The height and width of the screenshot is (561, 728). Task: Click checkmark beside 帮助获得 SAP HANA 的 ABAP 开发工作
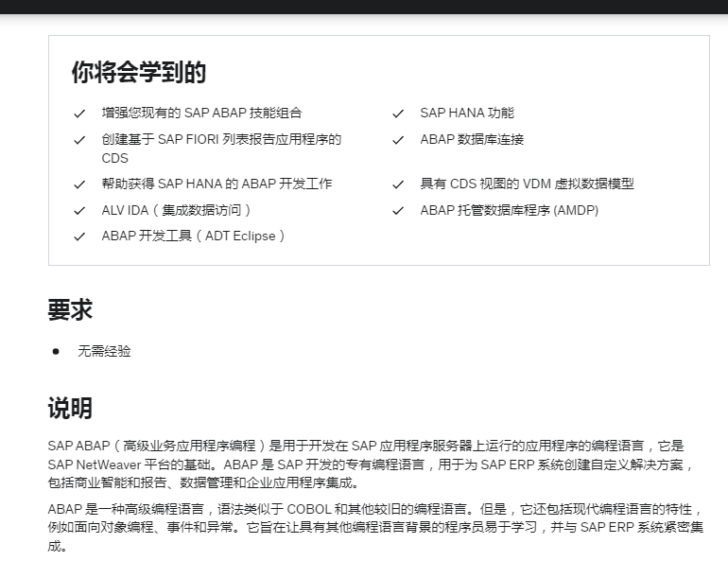79,184
